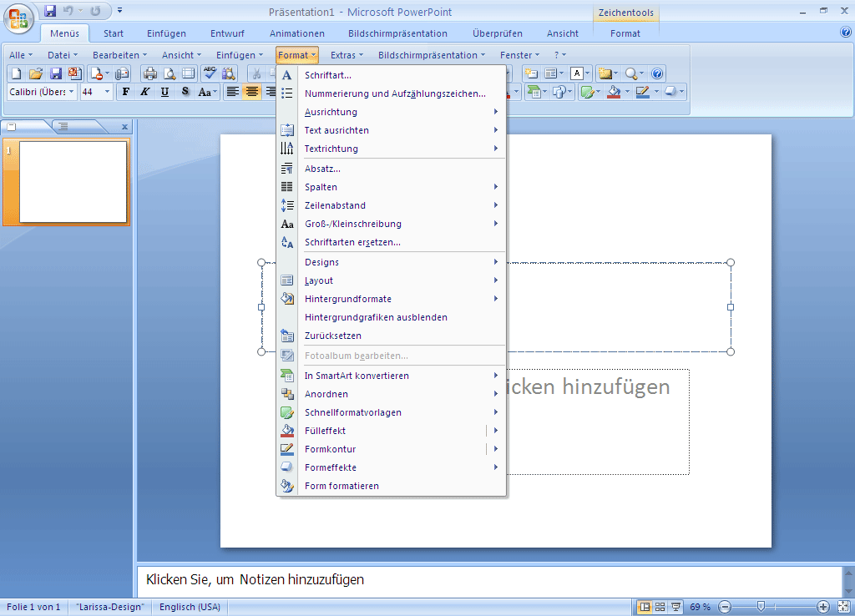The image size is (855, 616).
Task: Open the Calibri font name dropdown
Action: [x=71, y=92]
